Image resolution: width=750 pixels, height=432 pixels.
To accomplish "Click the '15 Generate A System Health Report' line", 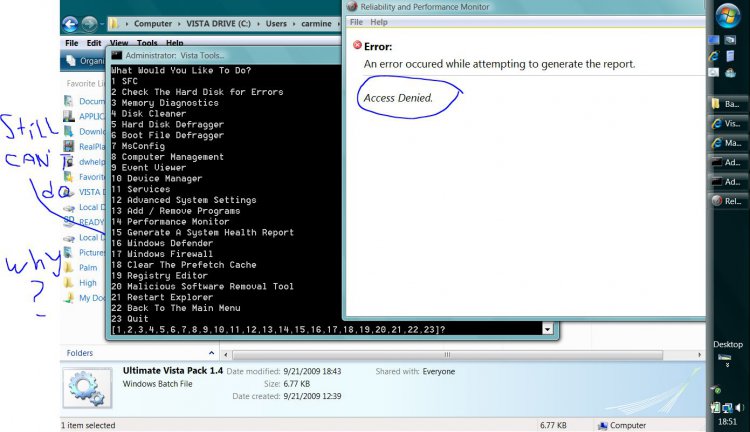I will point(202,233).
